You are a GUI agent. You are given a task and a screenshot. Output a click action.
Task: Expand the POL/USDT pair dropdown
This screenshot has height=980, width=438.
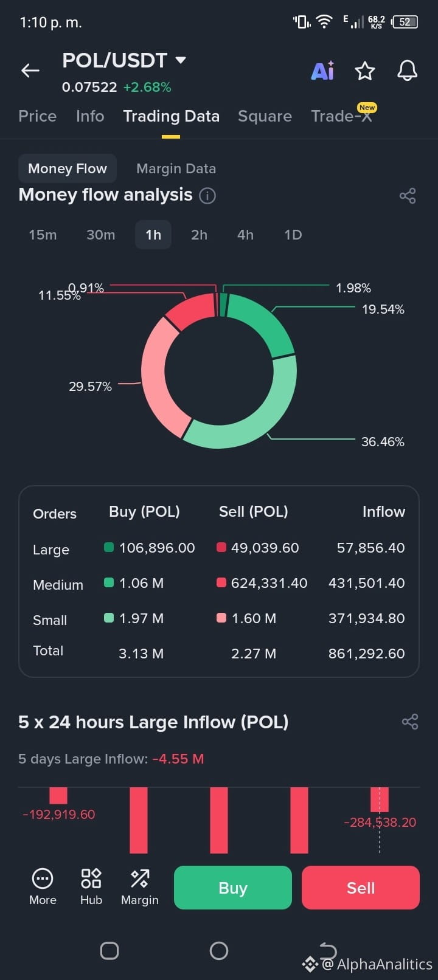pyautogui.click(x=181, y=60)
